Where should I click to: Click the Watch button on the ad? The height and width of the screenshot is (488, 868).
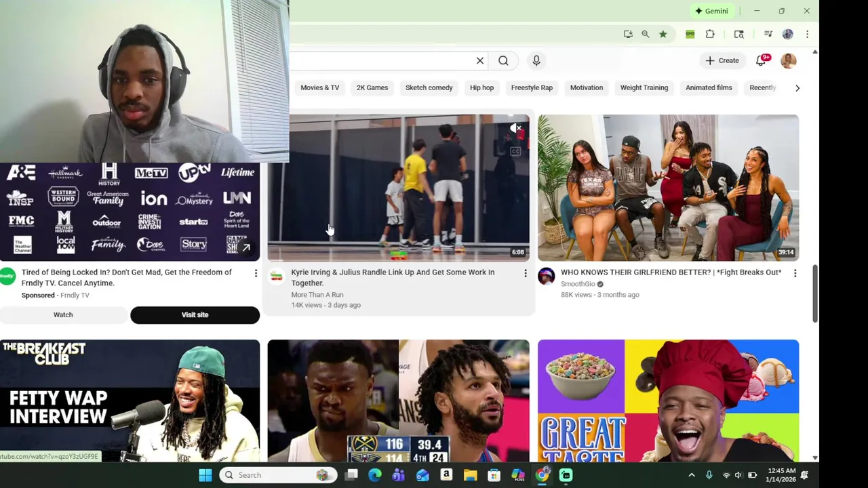pos(63,315)
